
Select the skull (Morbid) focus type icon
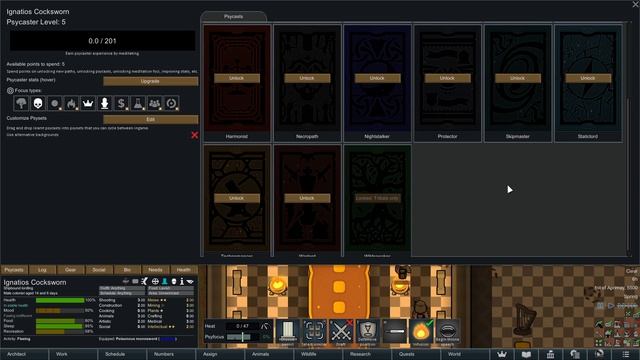click(38, 103)
